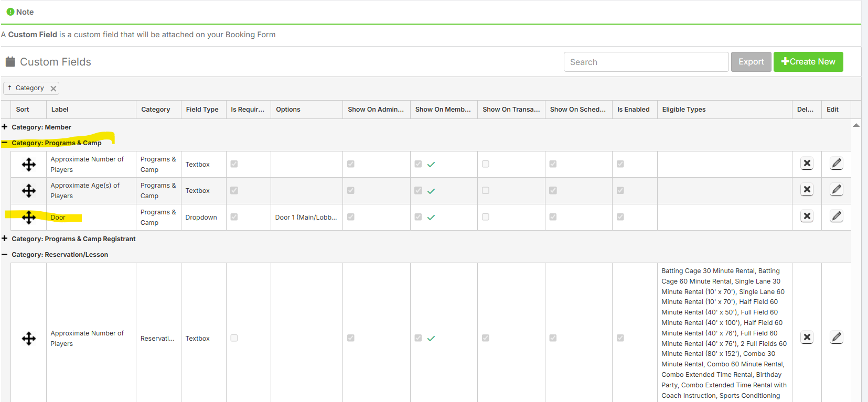868x402 pixels.
Task: Edit the Programs & Camp Approximate Number of Players field
Action: coord(836,164)
